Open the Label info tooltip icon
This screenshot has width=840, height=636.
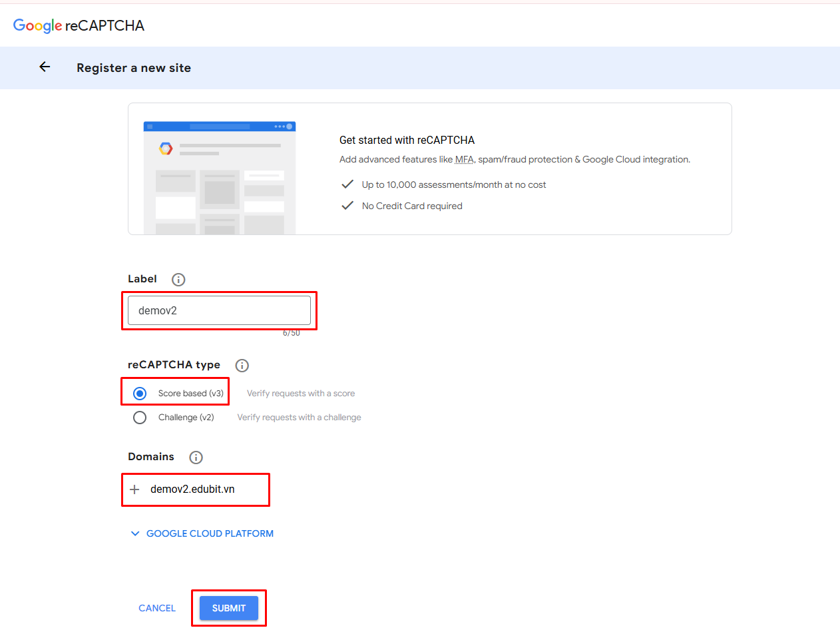178,280
